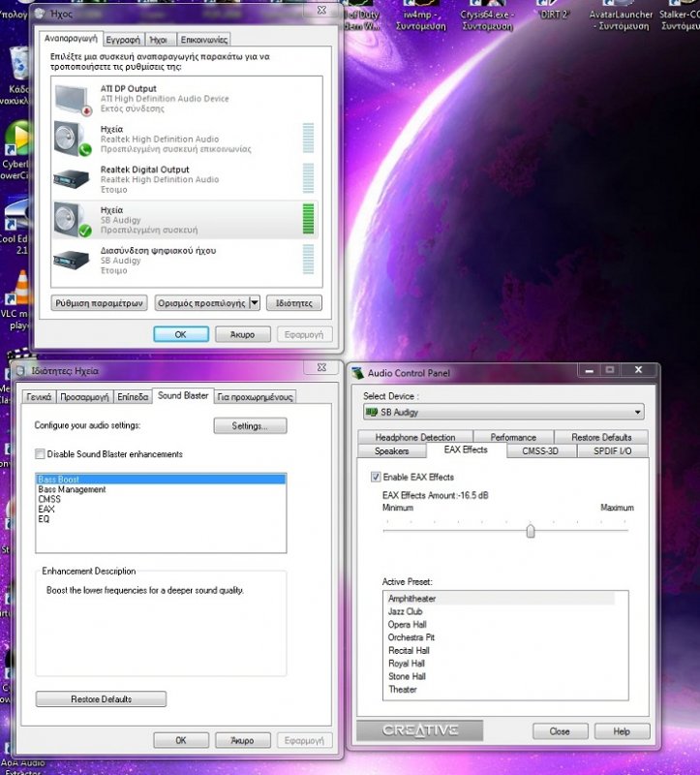Click the Sound window title speaker icon

pyautogui.click(x=40, y=14)
